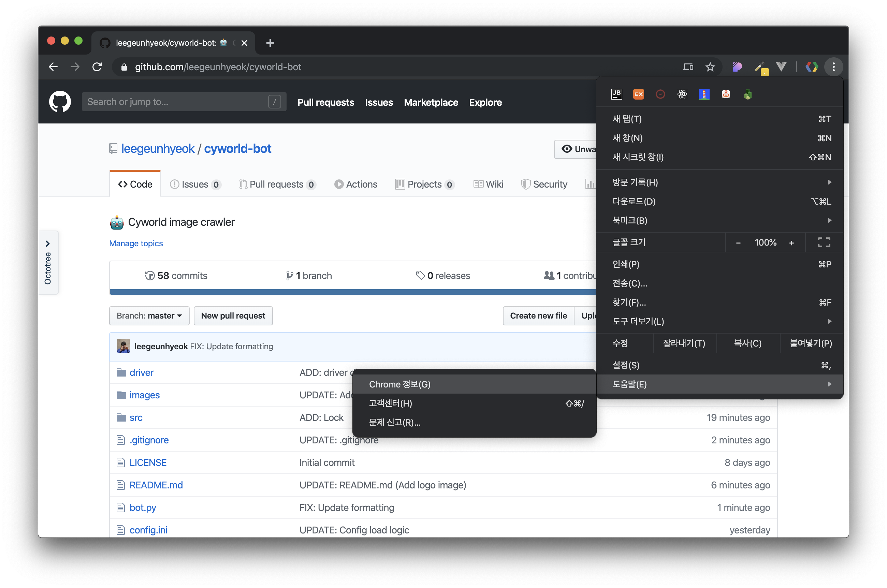Click the GitHub Octocat logo

click(x=60, y=102)
